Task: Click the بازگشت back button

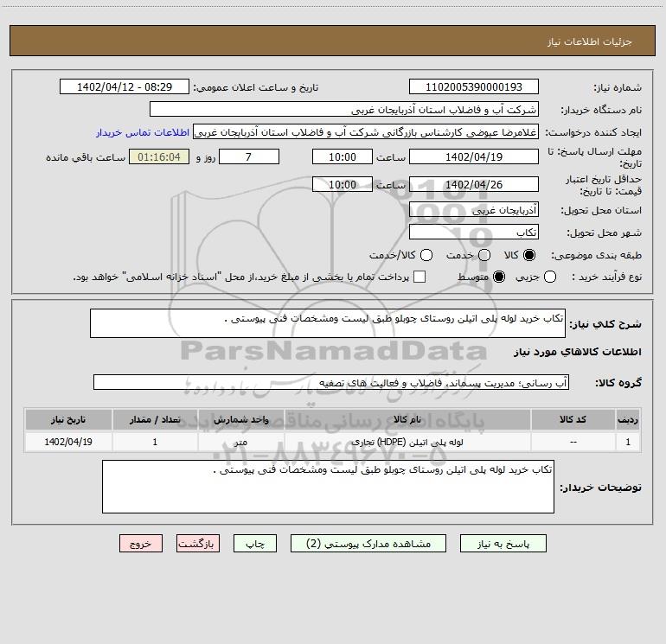Action: [x=198, y=544]
